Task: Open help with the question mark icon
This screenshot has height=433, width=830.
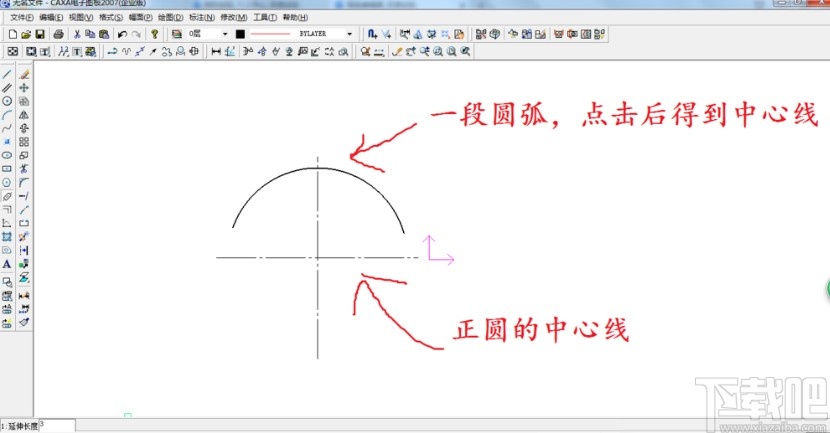Action: click(155, 34)
